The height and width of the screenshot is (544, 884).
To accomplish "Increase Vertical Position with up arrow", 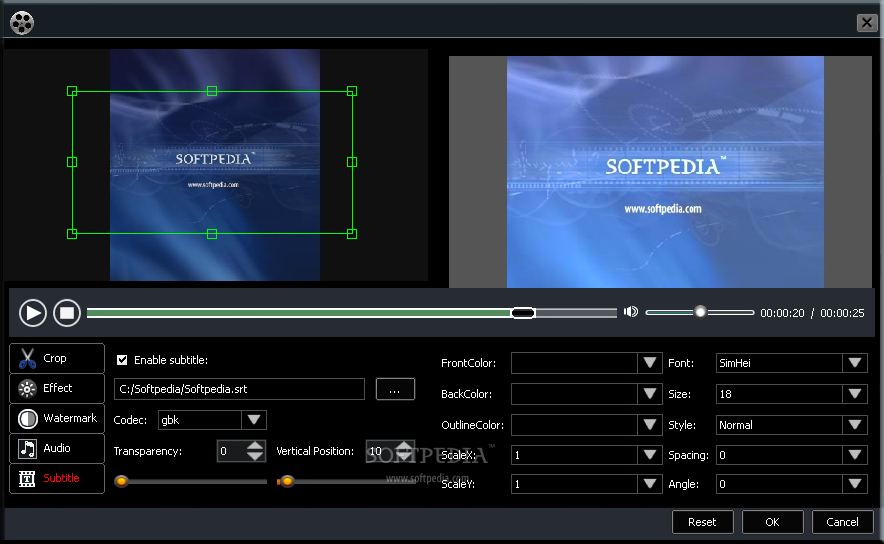I will (404, 446).
